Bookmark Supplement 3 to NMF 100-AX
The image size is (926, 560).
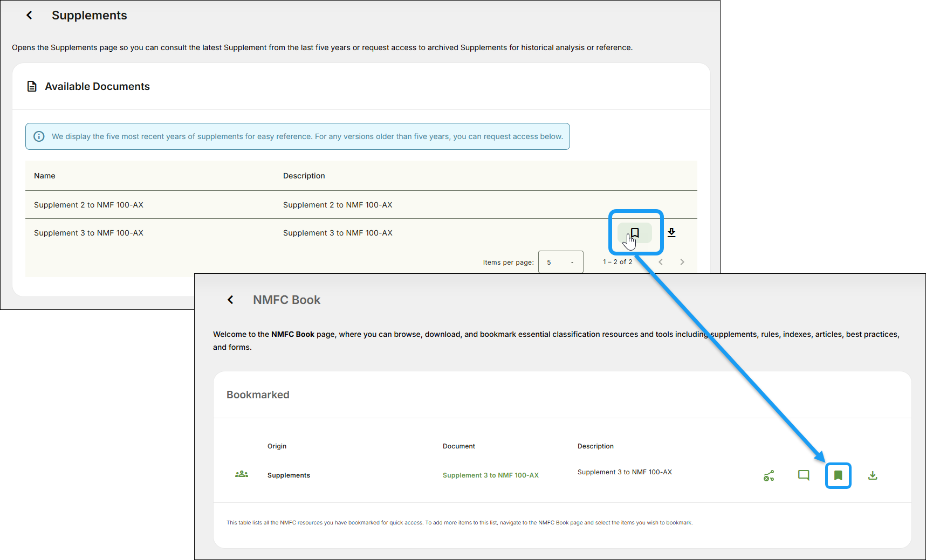point(635,233)
